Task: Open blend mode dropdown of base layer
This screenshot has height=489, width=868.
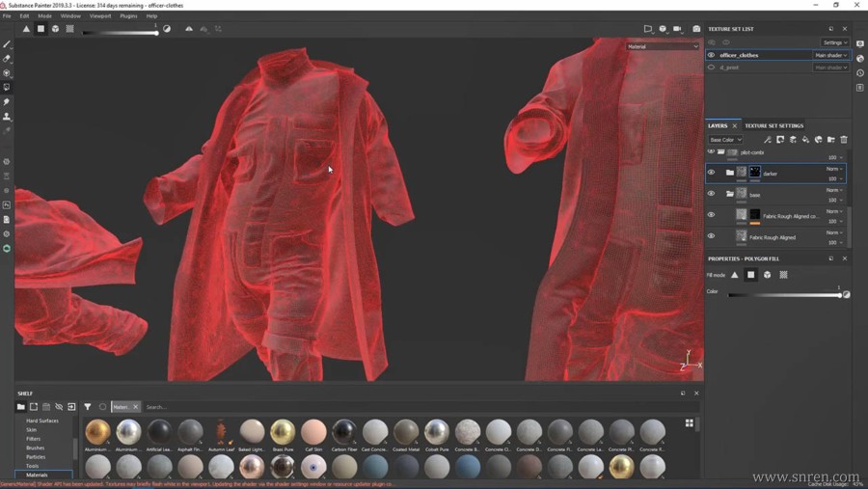Action: (834, 190)
